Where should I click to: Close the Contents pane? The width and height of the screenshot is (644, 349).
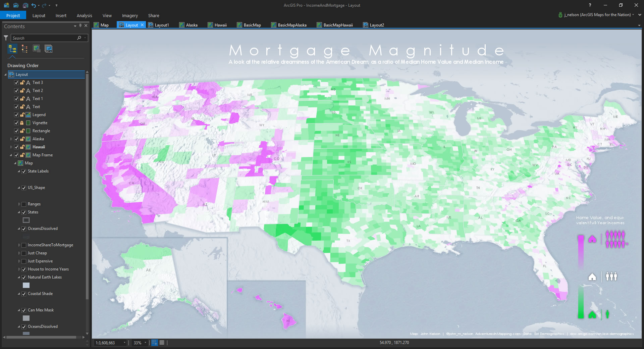(86, 26)
